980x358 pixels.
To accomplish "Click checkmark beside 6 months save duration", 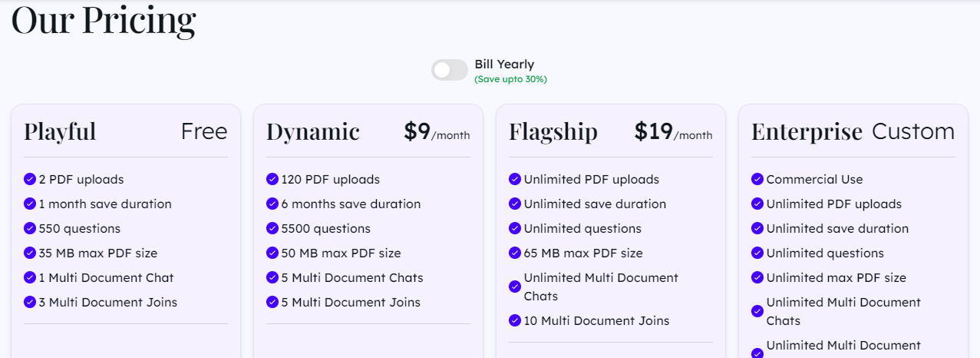I will click(x=272, y=204).
